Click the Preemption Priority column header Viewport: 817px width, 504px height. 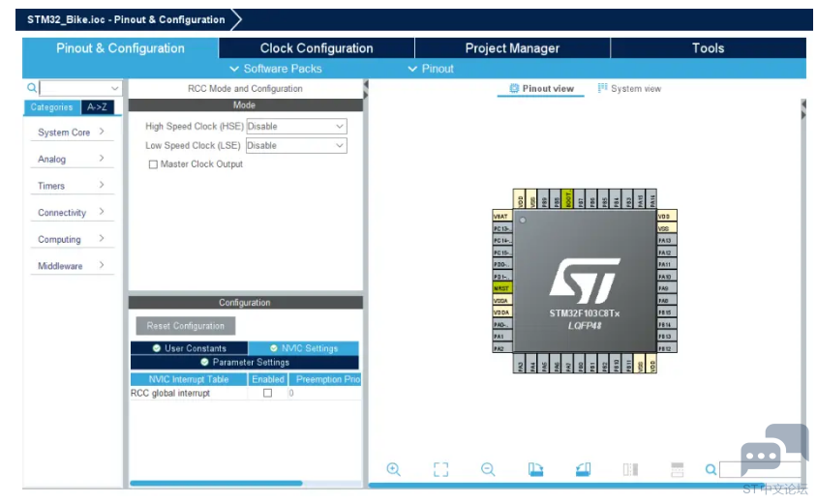(x=325, y=379)
